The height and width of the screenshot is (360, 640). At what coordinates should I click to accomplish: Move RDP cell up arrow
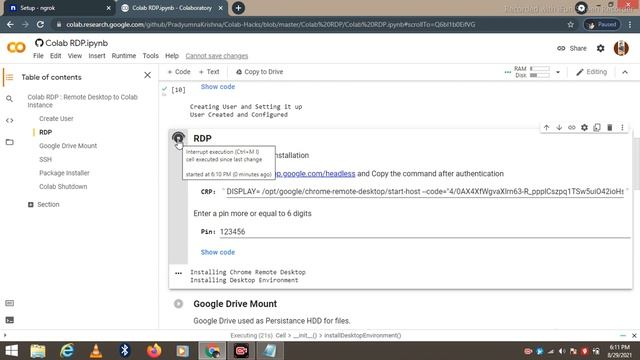pyautogui.click(x=547, y=127)
